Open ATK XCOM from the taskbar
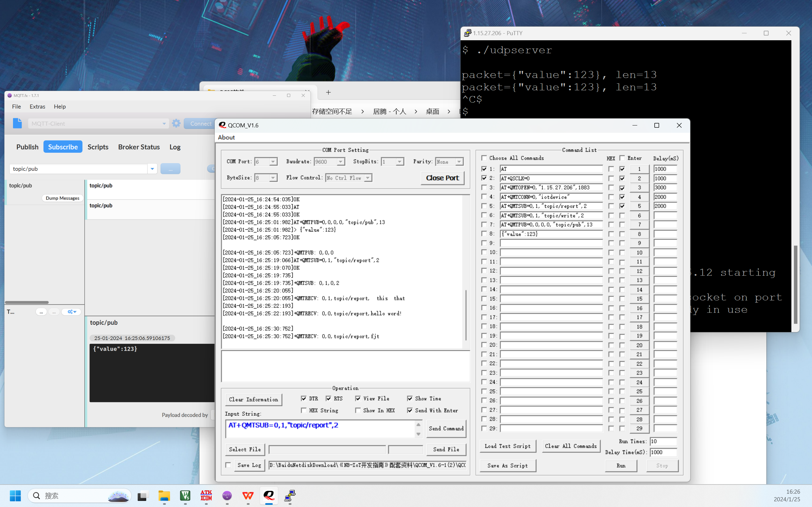Image resolution: width=812 pixels, height=507 pixels. point(206,495)
